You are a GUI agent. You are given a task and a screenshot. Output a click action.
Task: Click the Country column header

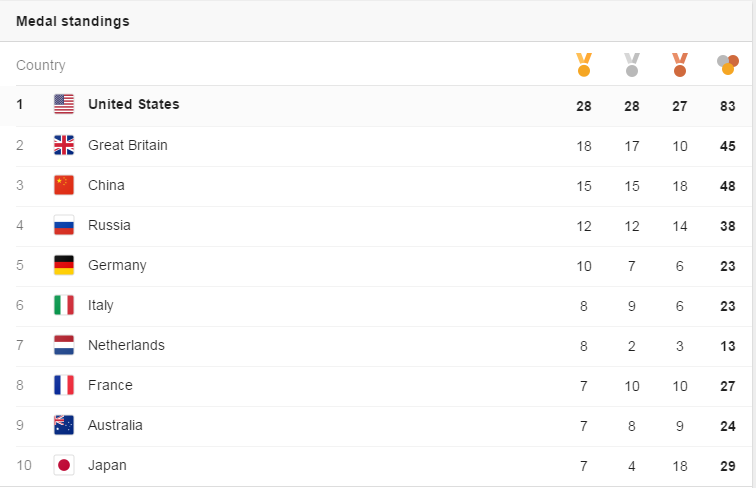(40, 65)
